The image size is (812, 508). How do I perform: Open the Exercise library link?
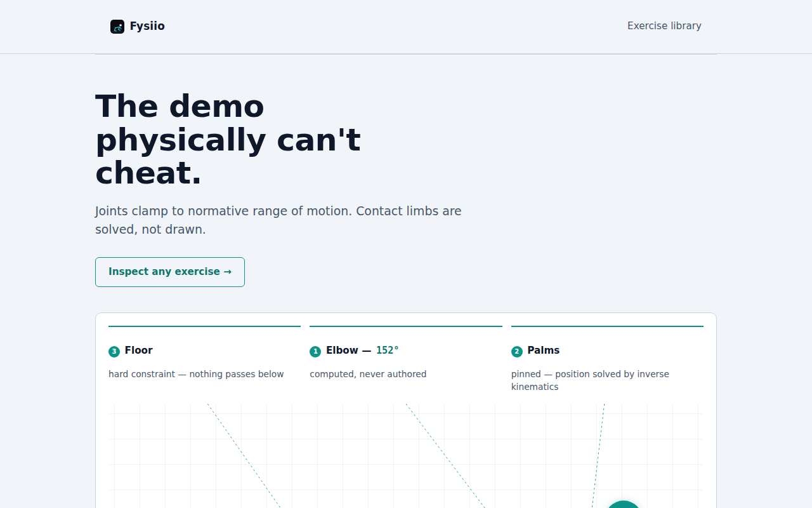pos(664,26)
